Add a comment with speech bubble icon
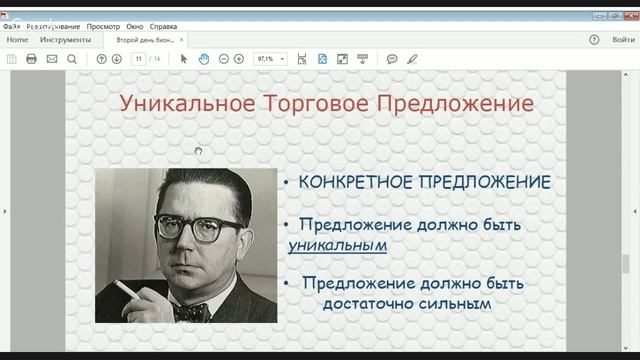The width and height of the screenshot is (640, 360). pyautogui.click(x=392, y=59)
